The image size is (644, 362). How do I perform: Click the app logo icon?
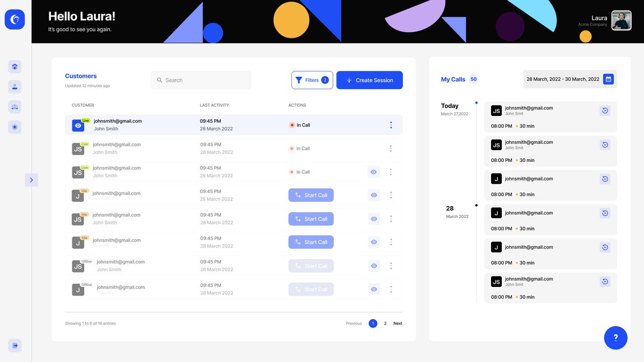(x=15, y=20)
